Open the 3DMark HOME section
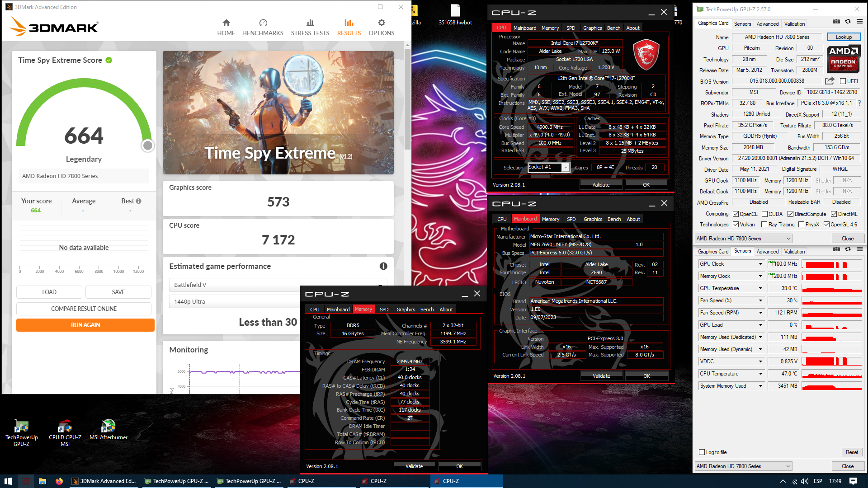868x488 pixels. point(226,28)
